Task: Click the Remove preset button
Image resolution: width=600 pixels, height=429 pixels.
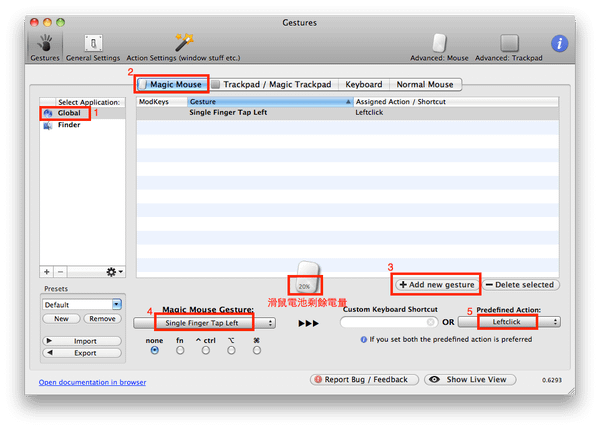Action: click(102, 319)
